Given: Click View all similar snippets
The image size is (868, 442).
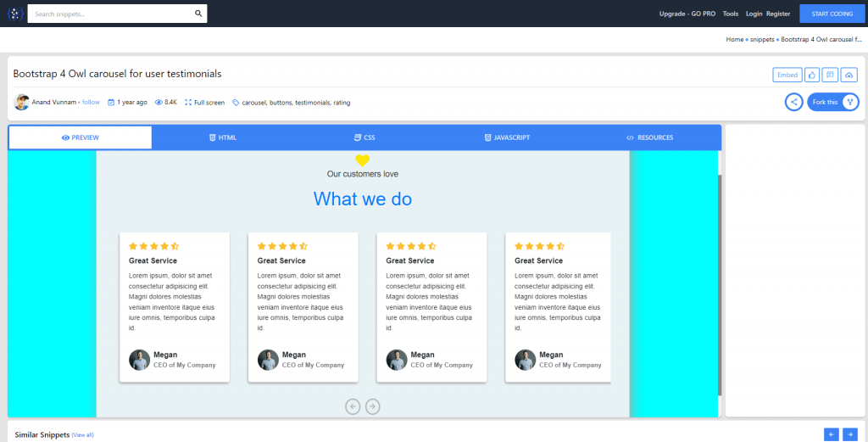Looking at the screenshot, I should tap(82, 435).
